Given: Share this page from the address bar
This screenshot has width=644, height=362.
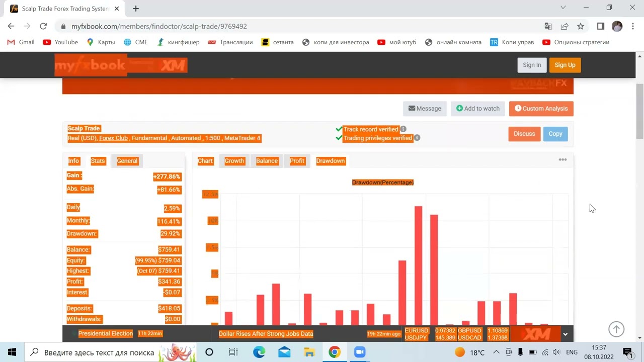Looking at the screenshot, I should [x=565, y=26].
